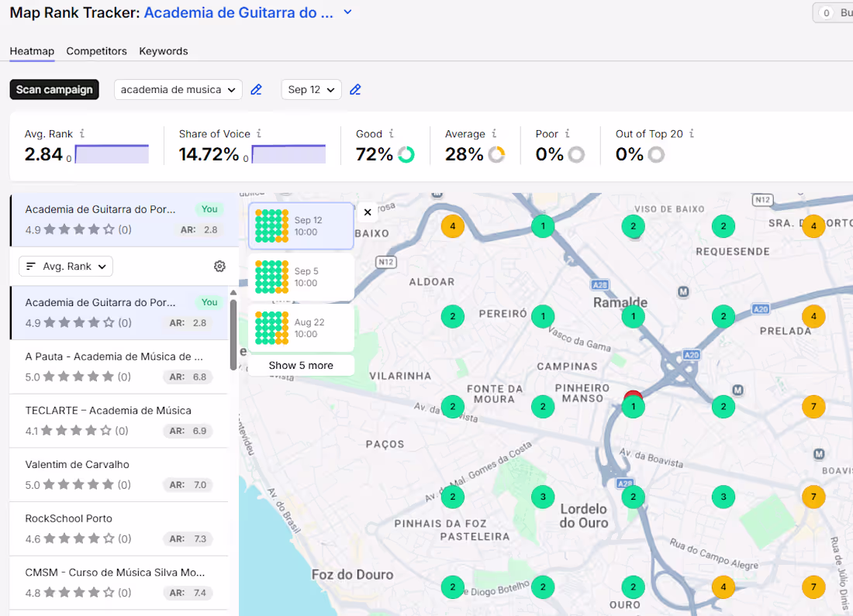Image resolution: width=853 pixels, height=616 pixels.
Task: Show info for Average percentage
Action: tap(494, 133)
